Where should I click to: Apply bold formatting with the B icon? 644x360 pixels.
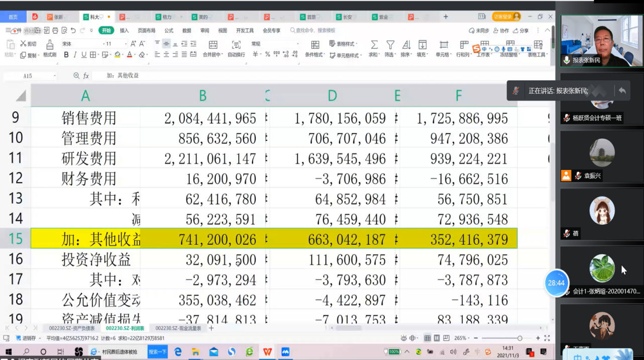66,55
